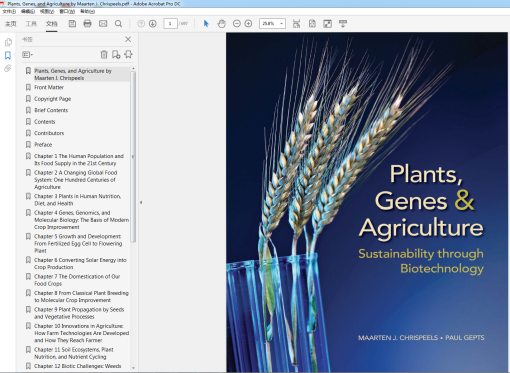510x373 pixels.
Task: Go to the Chapter 7 Domestication bookmark
Action: 77,280
